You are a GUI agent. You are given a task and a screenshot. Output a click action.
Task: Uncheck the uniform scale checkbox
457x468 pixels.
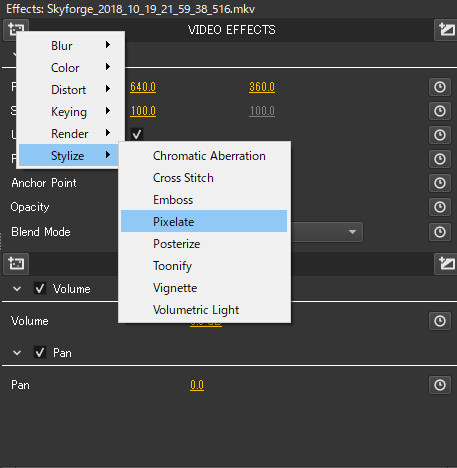[137, 134]
